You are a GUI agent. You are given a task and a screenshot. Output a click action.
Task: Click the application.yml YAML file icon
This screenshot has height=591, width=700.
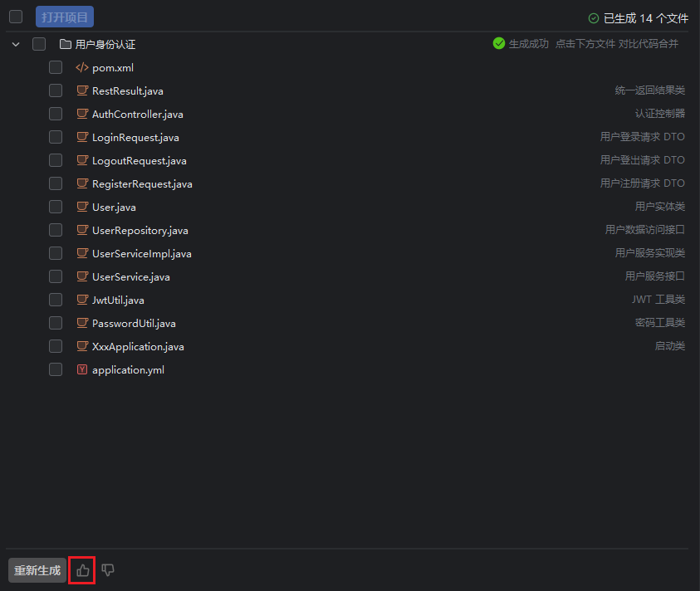[x=81, y=369]
